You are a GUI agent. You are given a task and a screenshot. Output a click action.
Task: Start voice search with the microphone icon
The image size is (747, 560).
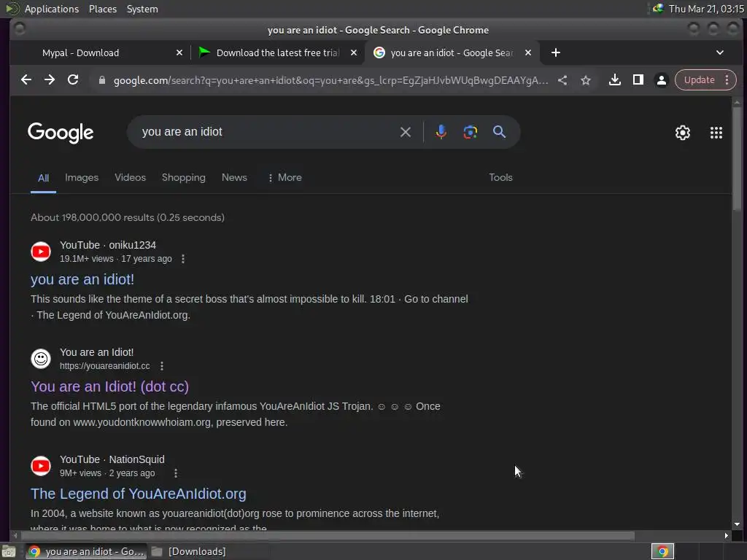(x=441, y=132)
